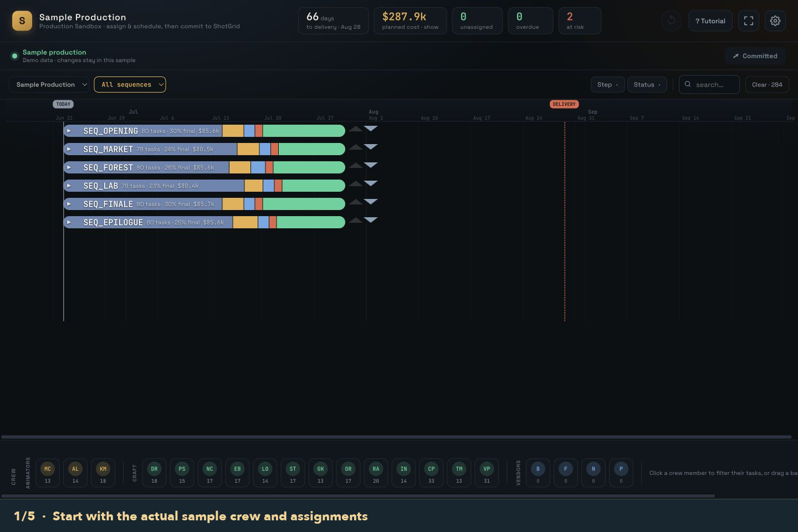
Task: Expand SEQ_LAB row arrow
Action: [69, 186]
